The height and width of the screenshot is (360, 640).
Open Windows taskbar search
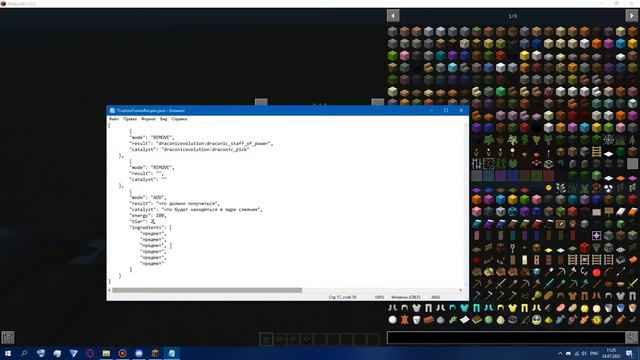24,353
